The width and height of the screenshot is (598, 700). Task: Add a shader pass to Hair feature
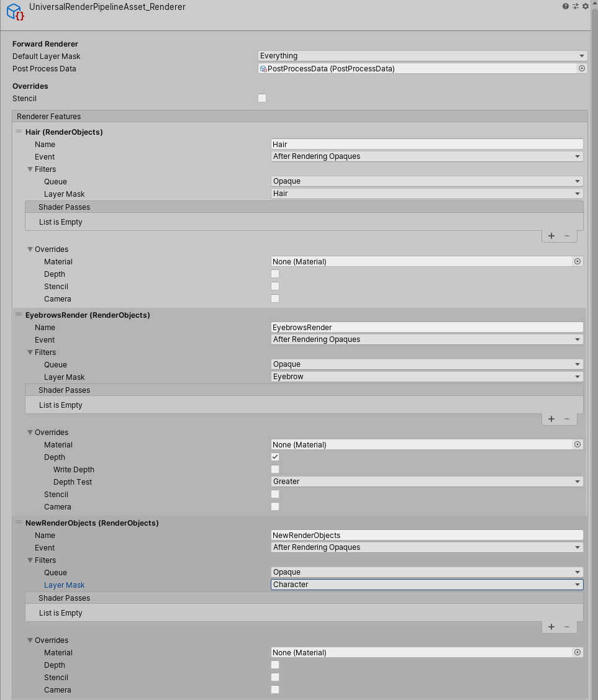click(551, 236)
